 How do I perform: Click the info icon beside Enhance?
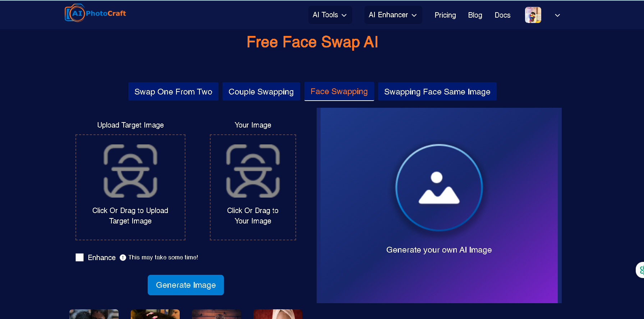pyautogui.click(x=123, y=258)
